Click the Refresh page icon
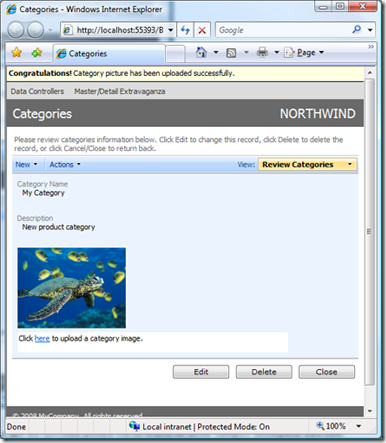This screenshot has height=443, width=386. pyautogui.click(x=185, y=30)
